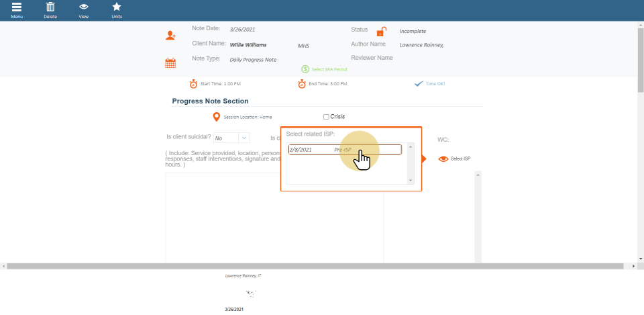Click the End Time stopwatch icon
The image size is (644, 315).
click(302, 84)
